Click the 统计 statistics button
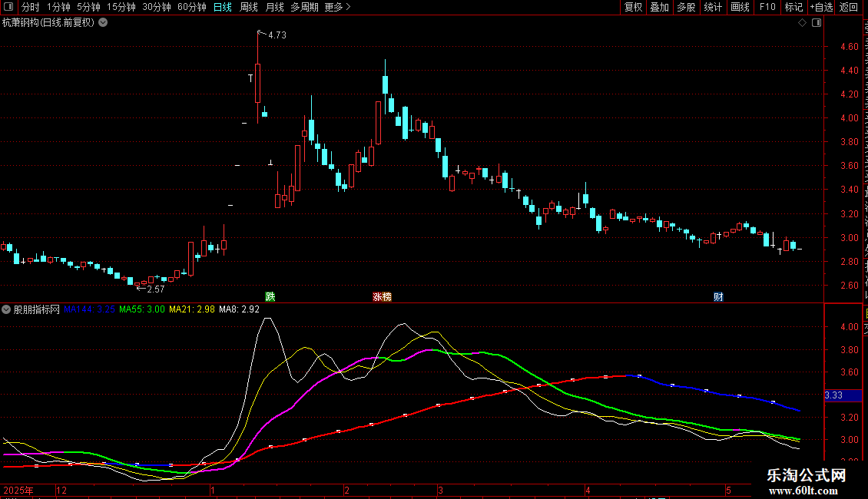Screen dimensions: 868x499 coord(712,7)
